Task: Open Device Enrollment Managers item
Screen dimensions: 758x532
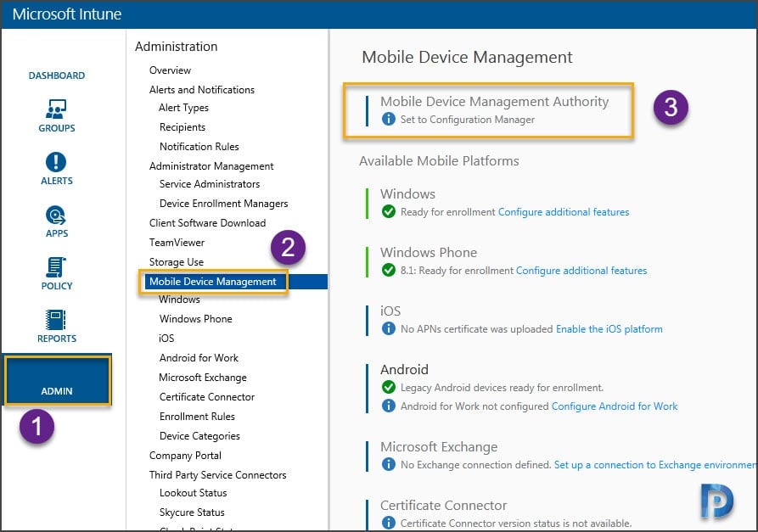Action: (x=223, y=204)
